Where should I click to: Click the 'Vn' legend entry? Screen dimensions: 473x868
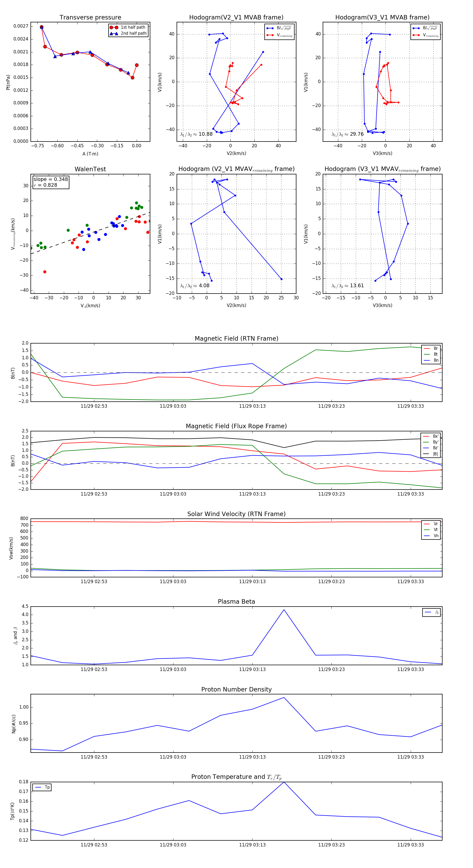[x=431, y=536]
